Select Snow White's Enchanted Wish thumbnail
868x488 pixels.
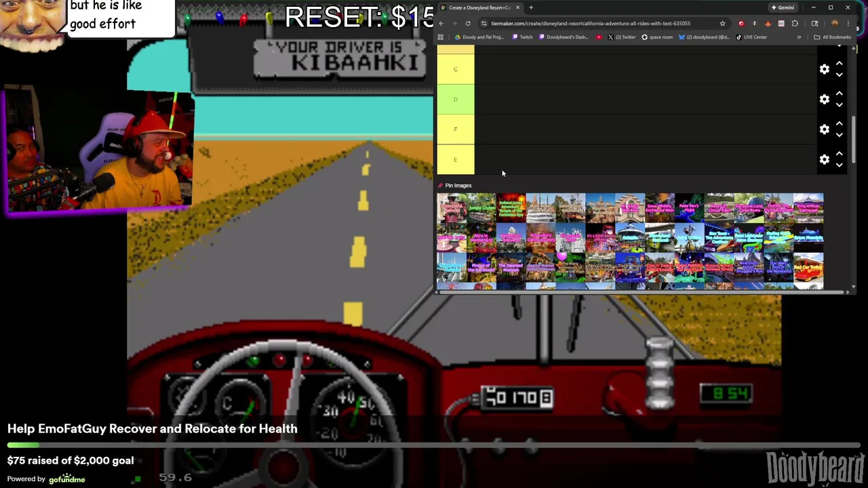pos(660,207)
